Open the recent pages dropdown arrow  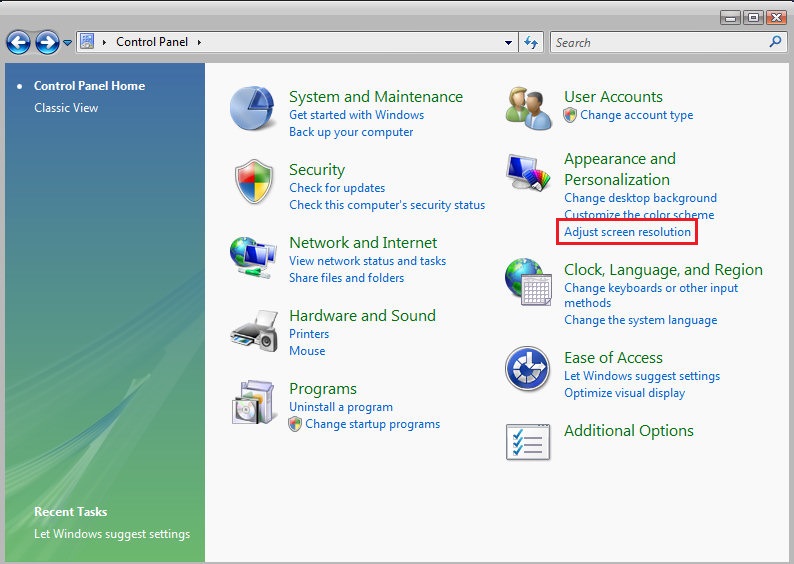[x=68, y=43]
